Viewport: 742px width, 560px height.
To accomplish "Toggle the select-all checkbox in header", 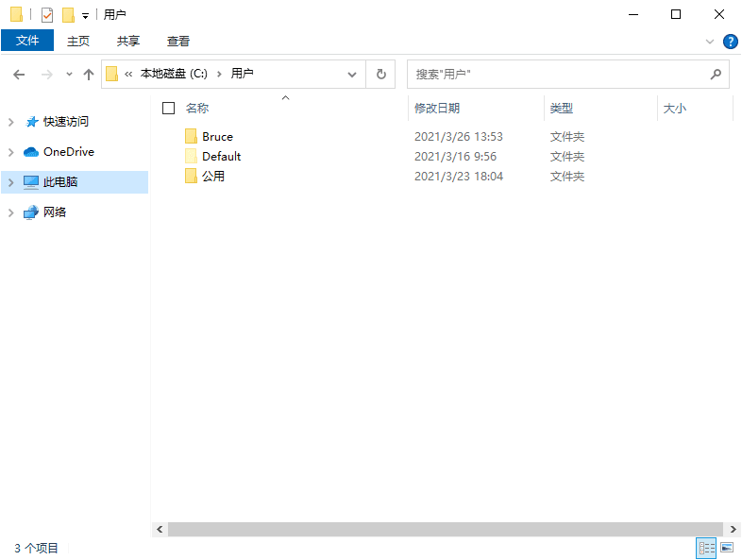I will click(168, 109).
